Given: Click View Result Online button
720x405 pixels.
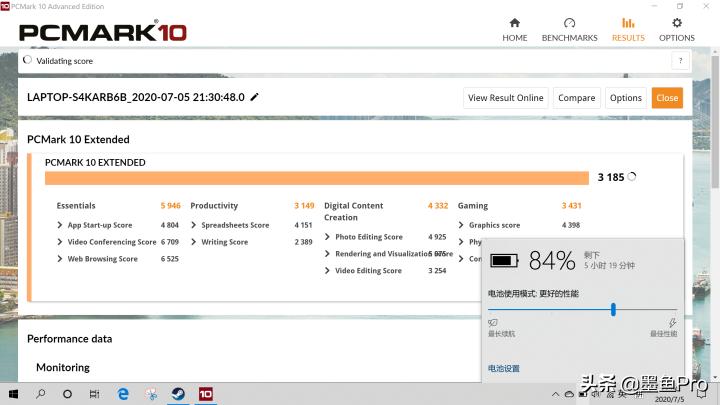Looking at the screenshot, I should (x=506, y=98).
